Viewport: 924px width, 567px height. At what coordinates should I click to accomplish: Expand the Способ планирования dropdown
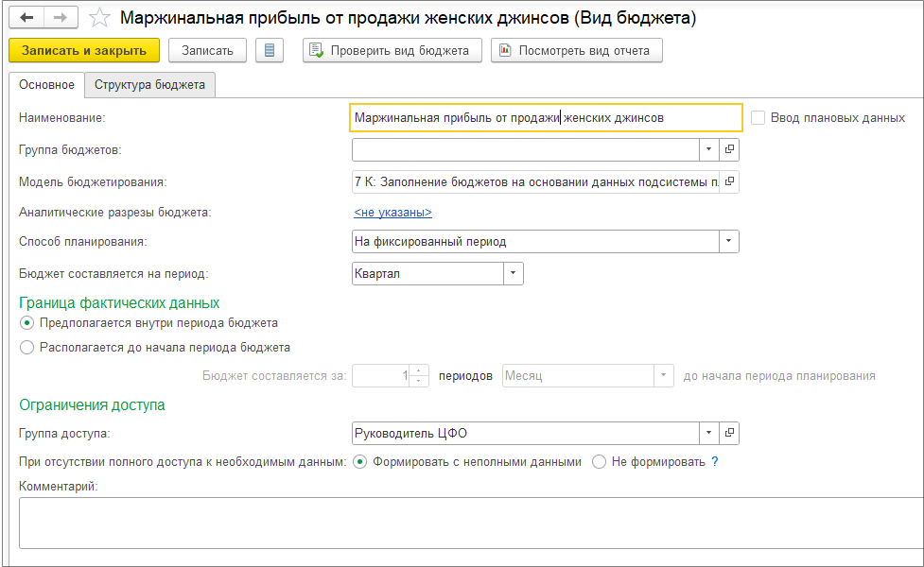point(729,242)
